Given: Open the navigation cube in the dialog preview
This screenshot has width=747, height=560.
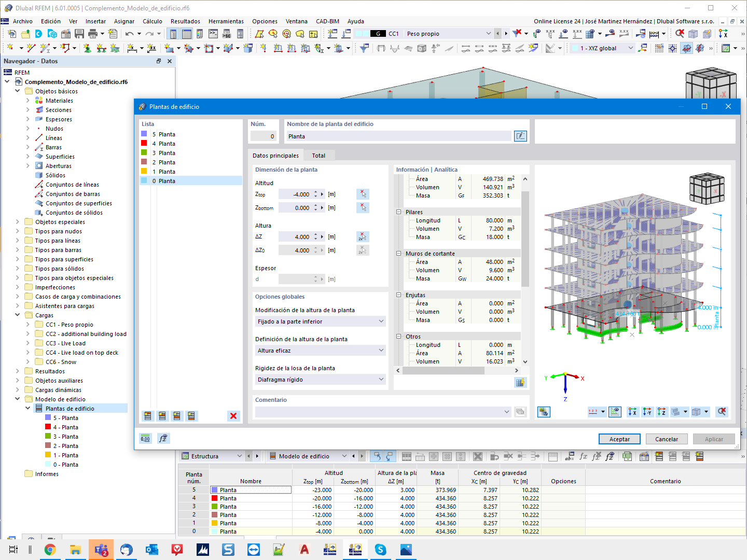Looking at the screenshot, I should tap(707, 189).
